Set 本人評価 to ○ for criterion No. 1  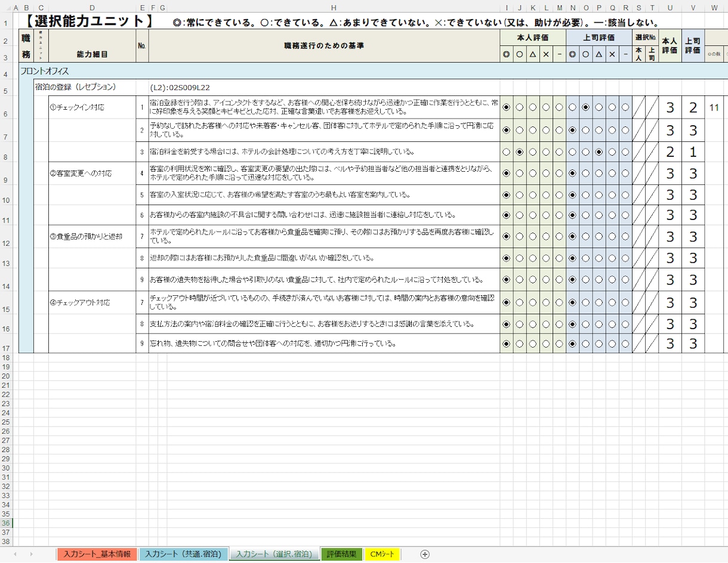pyautogui.click(x=520, y=107)
